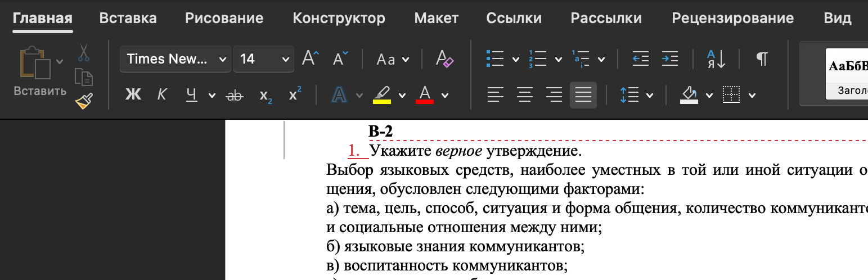This screenshot has height=280, width=868.
Task: Show paragraph marks with pilcrow button
Action: (x=762, y=59)
